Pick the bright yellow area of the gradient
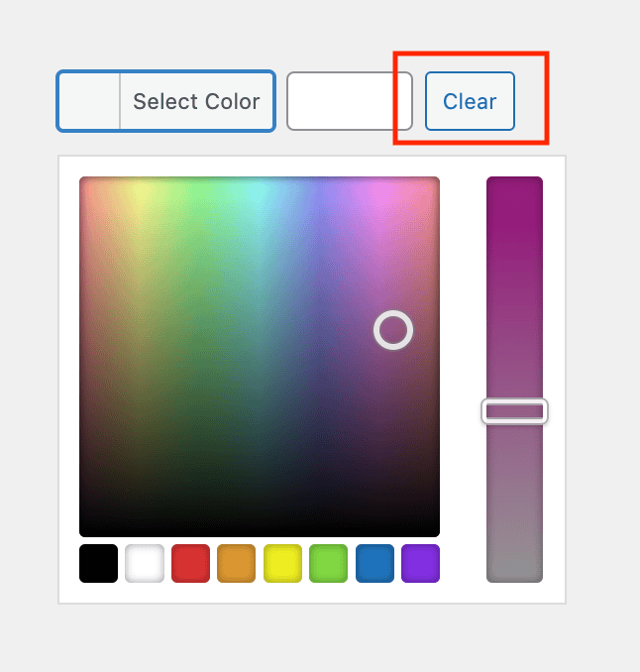This screenshot has width=640, height=672. 142,195
